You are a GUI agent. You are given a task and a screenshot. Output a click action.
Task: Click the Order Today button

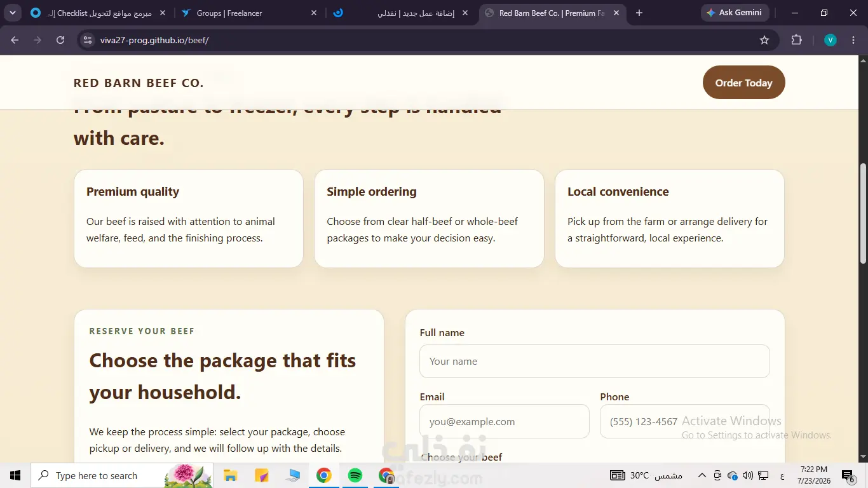point(743,83)
